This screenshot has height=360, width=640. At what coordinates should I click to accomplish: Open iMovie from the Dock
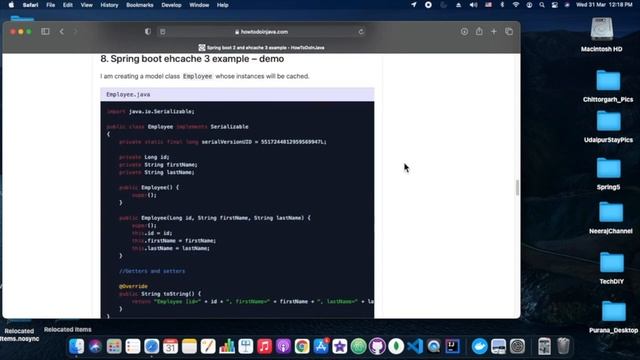(340, 346)
